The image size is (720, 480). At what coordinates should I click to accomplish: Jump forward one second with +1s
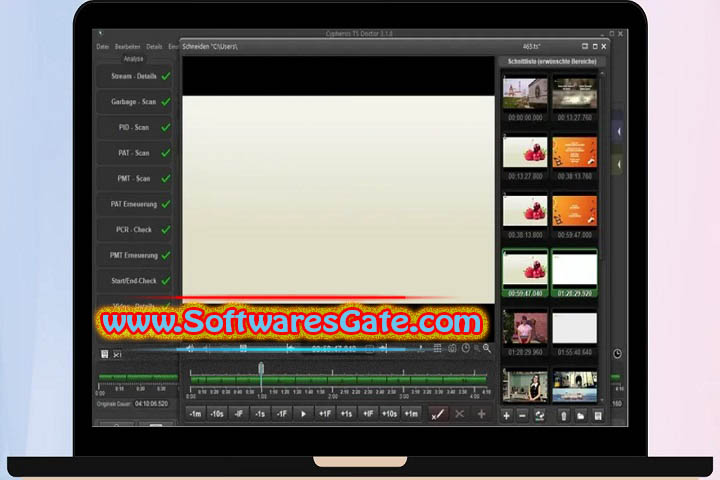(x=346, y=414)
